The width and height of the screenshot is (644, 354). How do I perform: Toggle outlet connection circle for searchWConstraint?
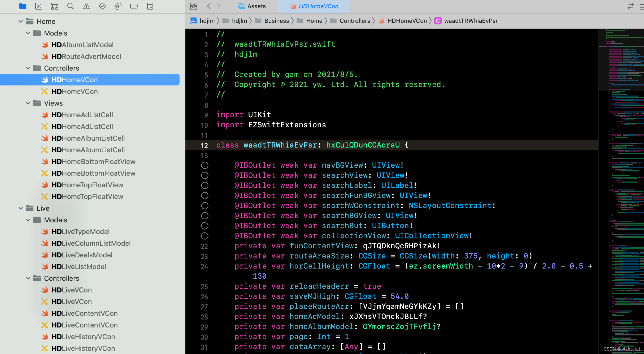(205, 206)
